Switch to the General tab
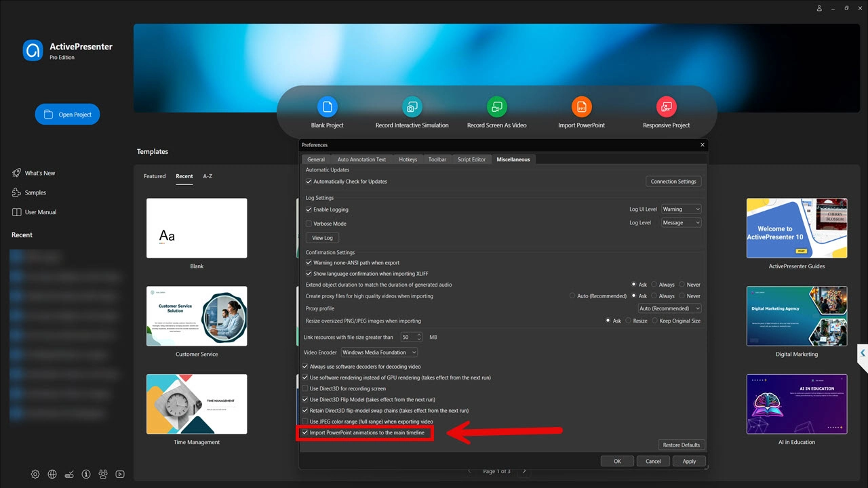The image size is (868, 488). click(x=316, y=159)
